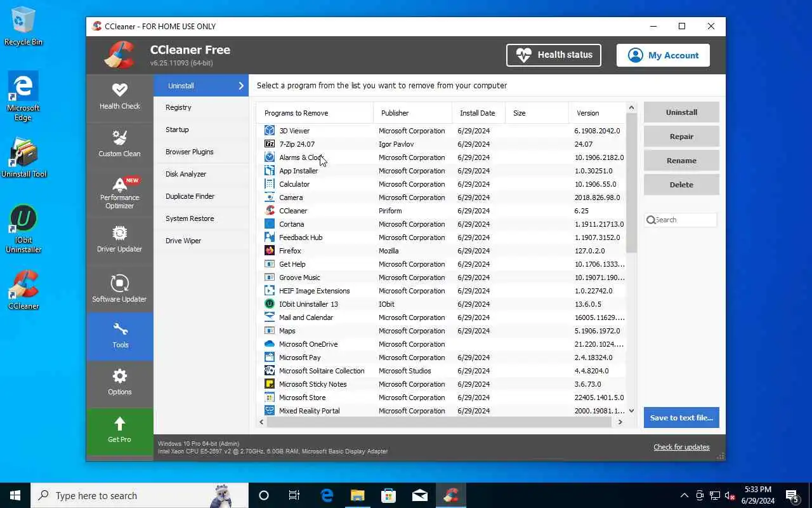812x508 pixels.
Task: Open IObit Uninstaller desktop shortcut
Action: [x=23, y=229]
